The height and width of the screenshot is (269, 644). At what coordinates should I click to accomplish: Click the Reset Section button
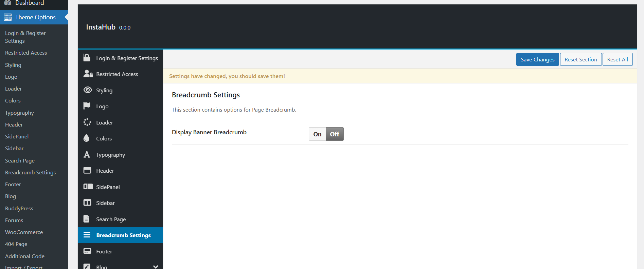580,59
